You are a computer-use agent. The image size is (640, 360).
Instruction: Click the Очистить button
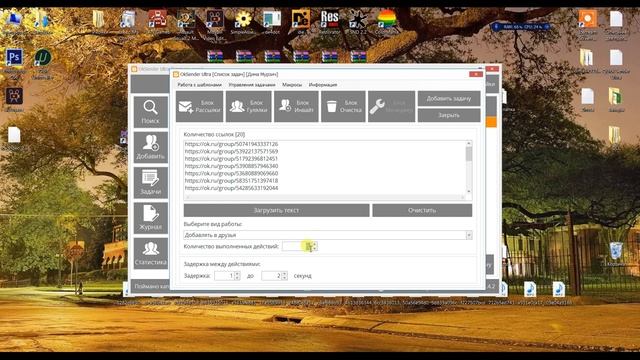click(x=422, y=210)
